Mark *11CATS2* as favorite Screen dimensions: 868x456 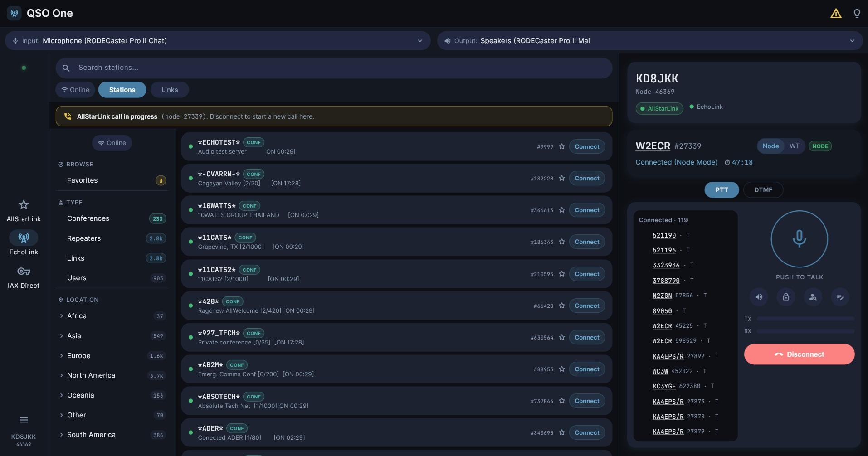(562, 274)
